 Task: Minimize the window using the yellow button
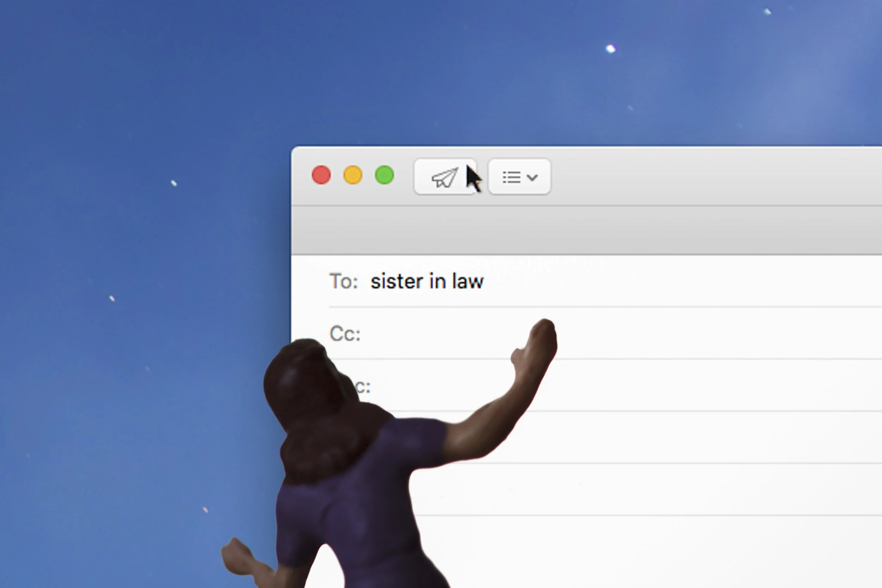(x=353, y=175)
